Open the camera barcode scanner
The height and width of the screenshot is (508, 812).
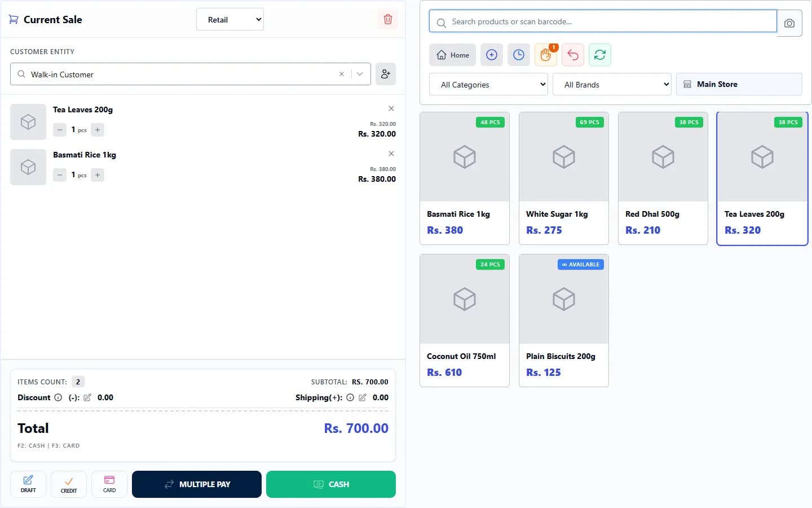789,23
